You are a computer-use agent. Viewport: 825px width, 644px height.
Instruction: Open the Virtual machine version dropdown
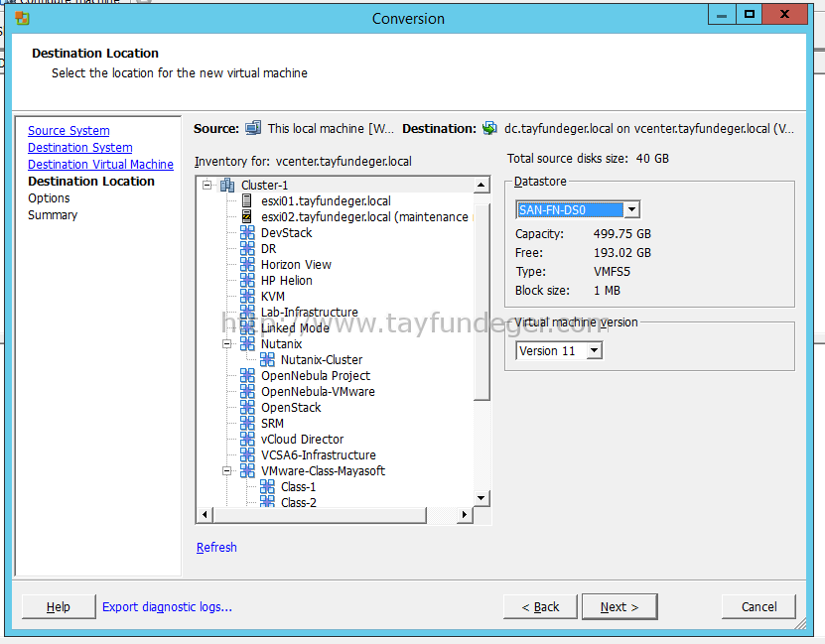pos(594,350)
